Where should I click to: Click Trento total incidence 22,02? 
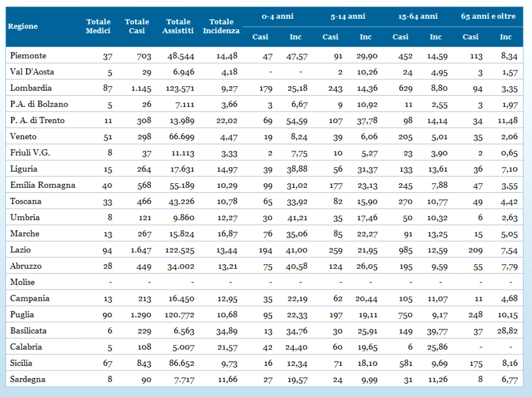(x=227, y=121)
